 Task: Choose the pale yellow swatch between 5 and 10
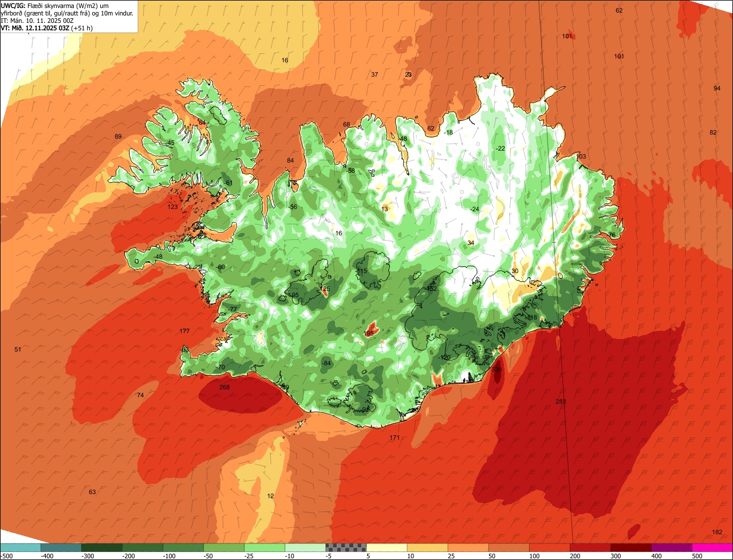387,547
